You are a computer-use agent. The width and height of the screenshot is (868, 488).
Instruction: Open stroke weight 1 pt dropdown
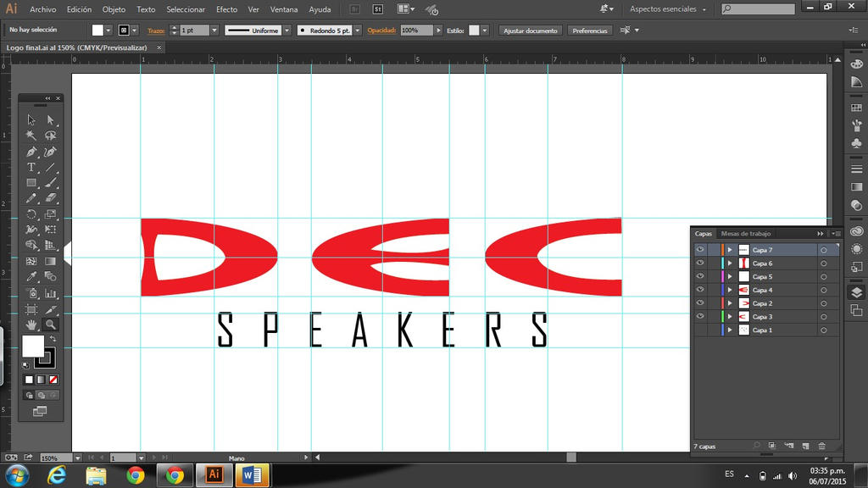point(214,30)
